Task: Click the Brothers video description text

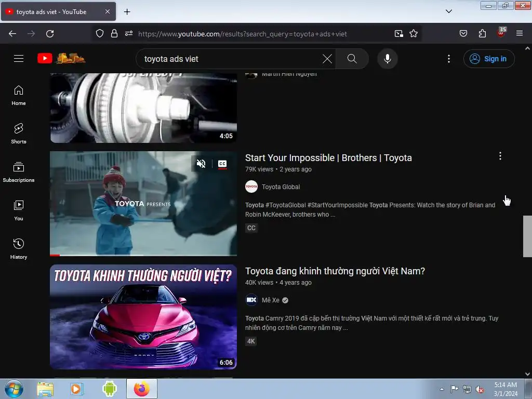Action: (x=370, y=210)
